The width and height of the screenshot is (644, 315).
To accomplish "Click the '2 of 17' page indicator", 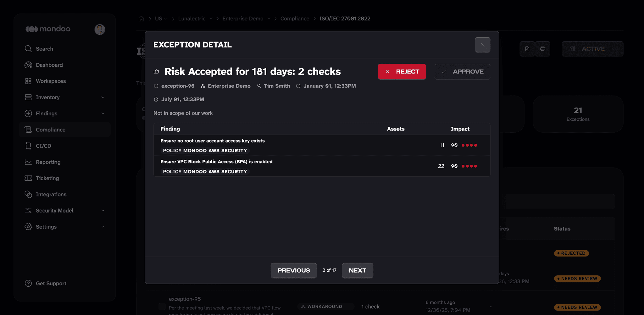I will 329,270.
